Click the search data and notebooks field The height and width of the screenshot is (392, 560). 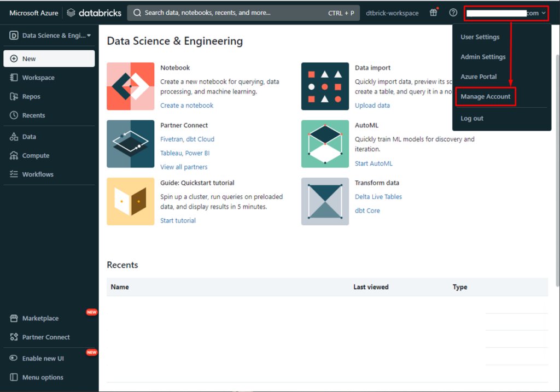[x=235, y=13]
